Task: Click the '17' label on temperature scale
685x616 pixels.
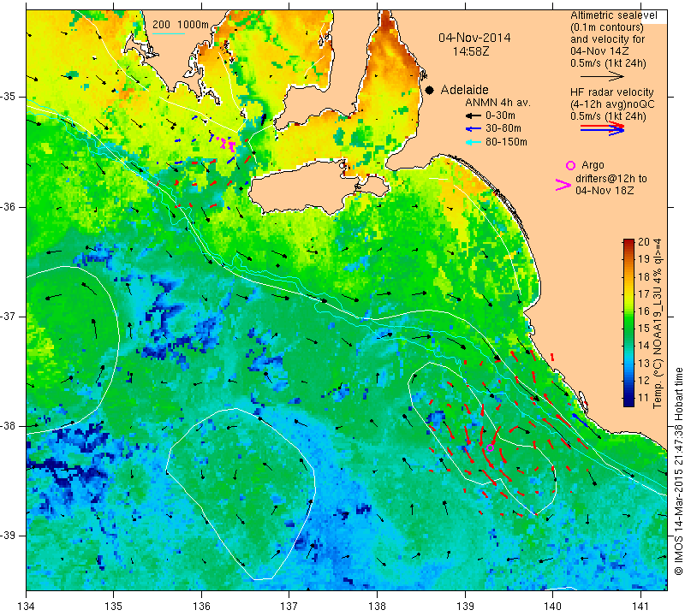Action: pos(644,293)
